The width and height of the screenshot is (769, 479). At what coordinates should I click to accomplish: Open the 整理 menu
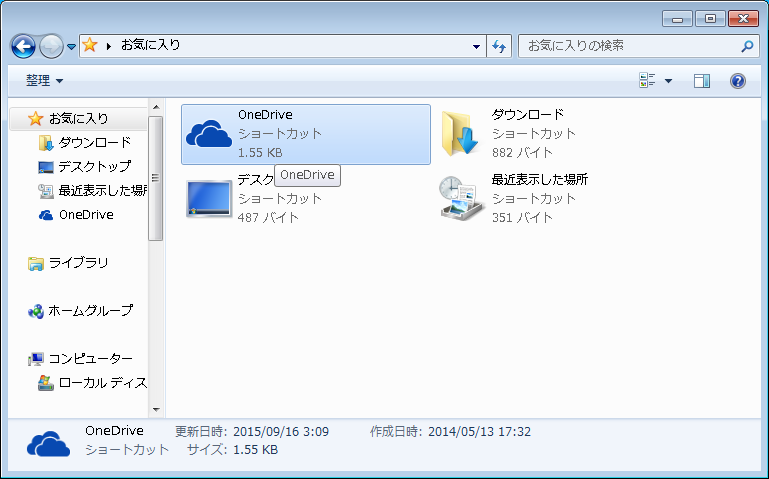coord(44,80)
